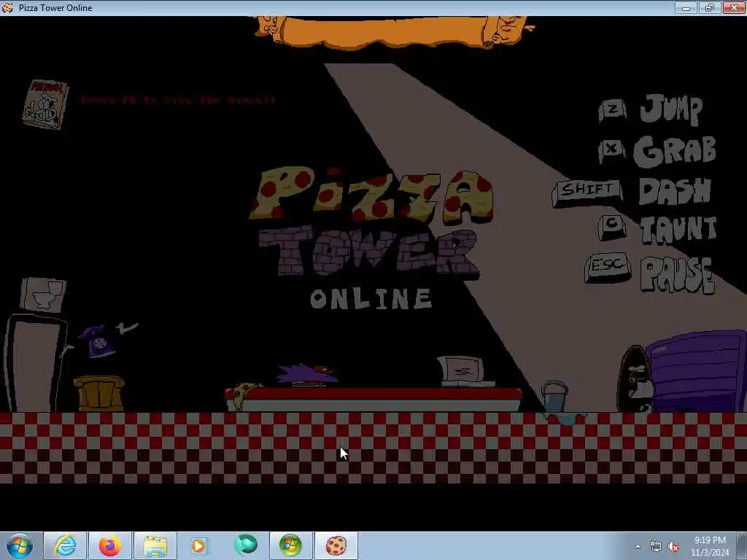Image resolution: width=747 pixels, height=560 pixels.
Task: Click the metal bucket on the floor
Action: [x=554, y=396]
